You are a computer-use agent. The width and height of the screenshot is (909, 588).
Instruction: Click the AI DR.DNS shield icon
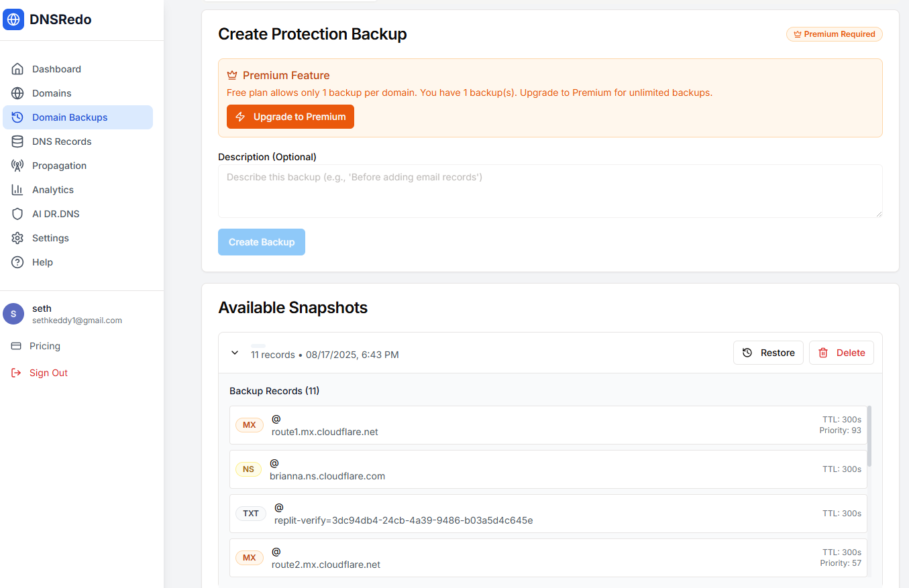tap(17, 214)
